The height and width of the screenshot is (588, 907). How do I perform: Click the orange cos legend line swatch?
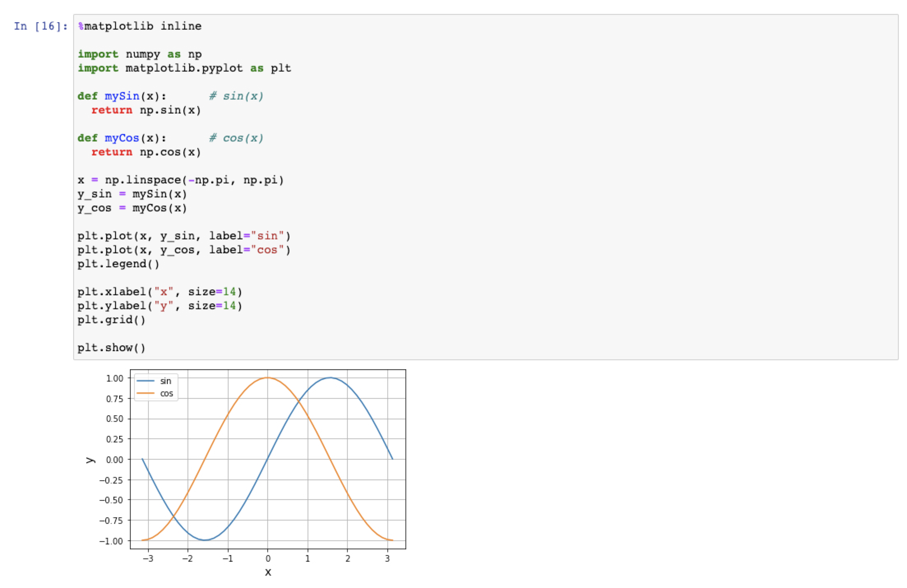(x=145, y=394)
